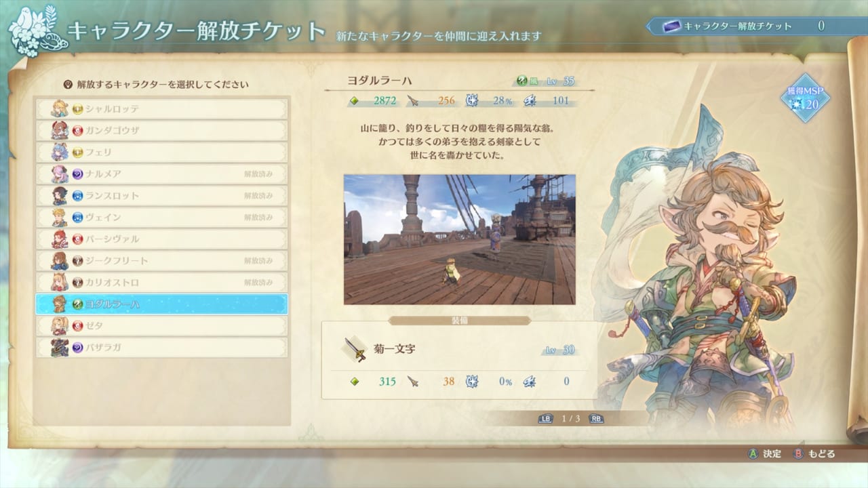Image resolution: width=868 pixels, height=488 pixels.
Task: Click ランスロット's portrait icon
Action: click(60, 195)
